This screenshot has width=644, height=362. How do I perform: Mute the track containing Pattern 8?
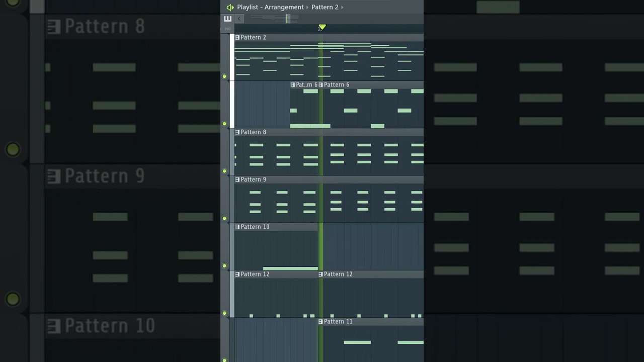pyautogui.click(x=224, y=171)
